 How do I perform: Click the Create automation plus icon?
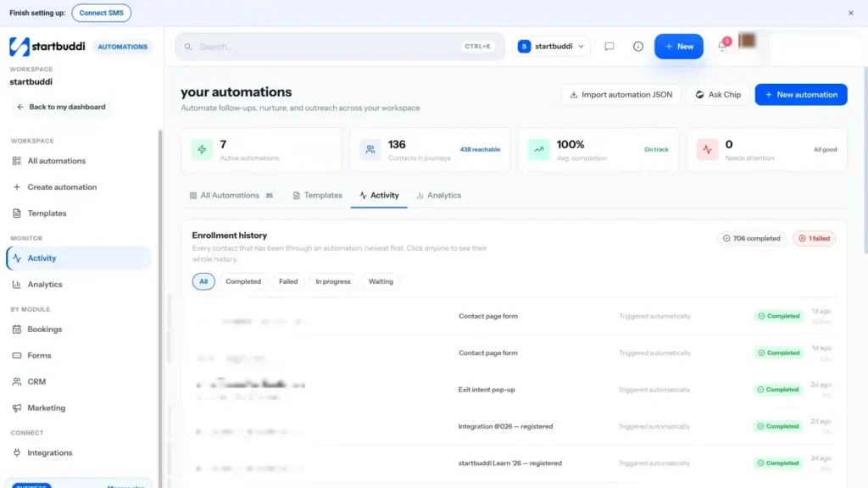pos(17,187)
